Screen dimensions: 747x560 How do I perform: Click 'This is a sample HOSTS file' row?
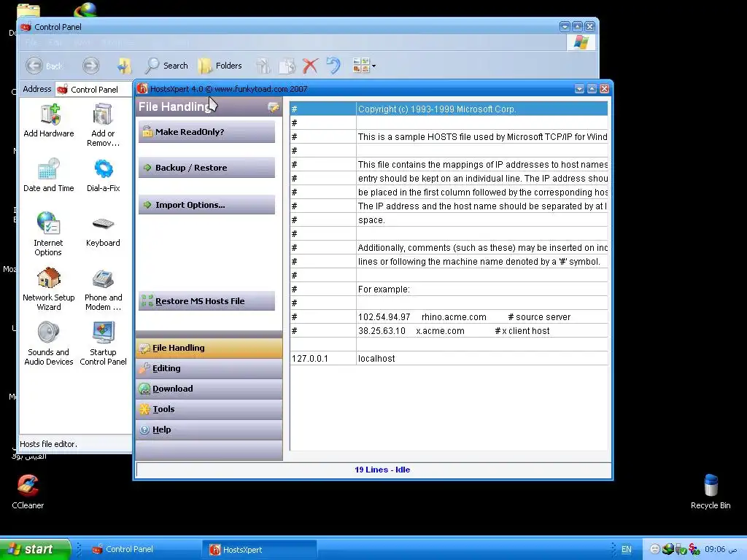[449, 136]
